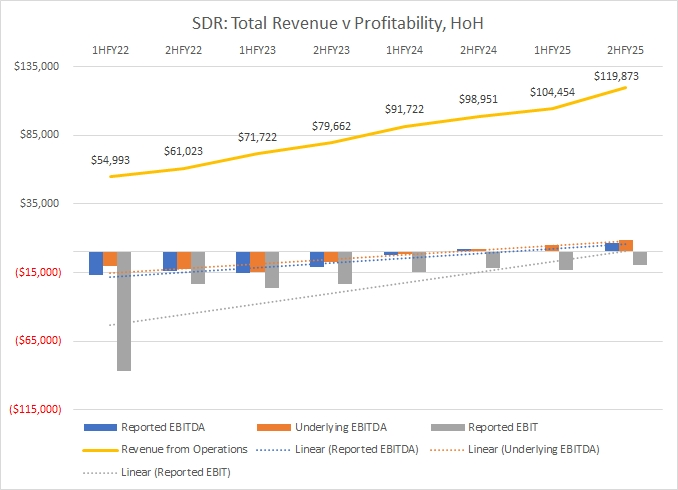Select the $98,951 data label

coord(478,100)
